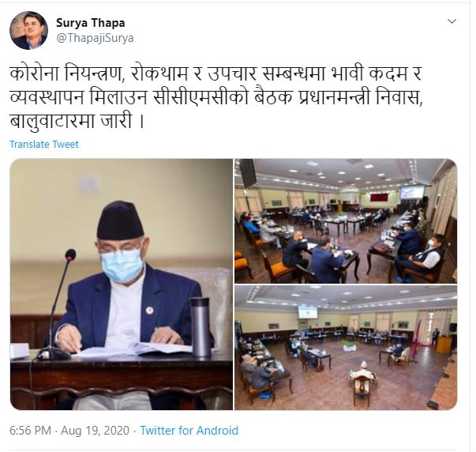This screenshot has width=476, height=452.
Task: Open the @ThapajiSurya handle link
Action: coord(95,38)
